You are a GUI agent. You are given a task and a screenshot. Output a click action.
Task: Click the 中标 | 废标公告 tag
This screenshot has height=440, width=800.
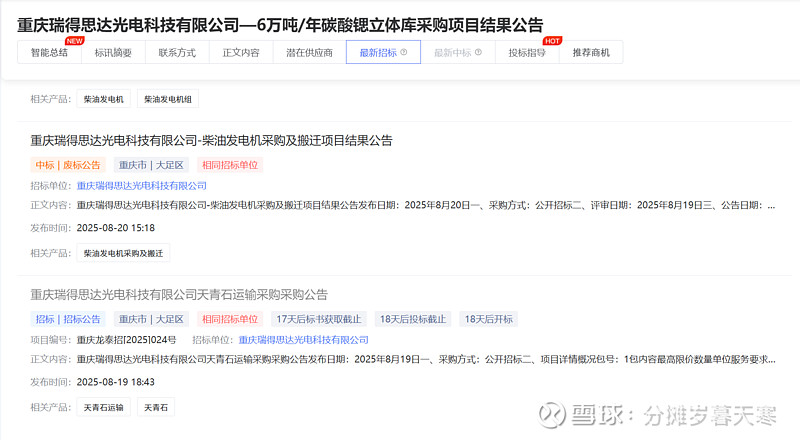pos(68,165)
